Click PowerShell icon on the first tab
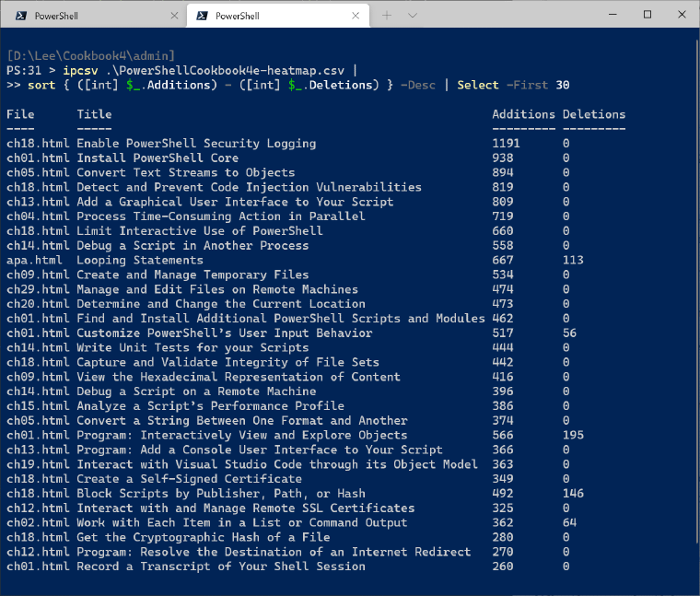 click(x=20, y=16)
